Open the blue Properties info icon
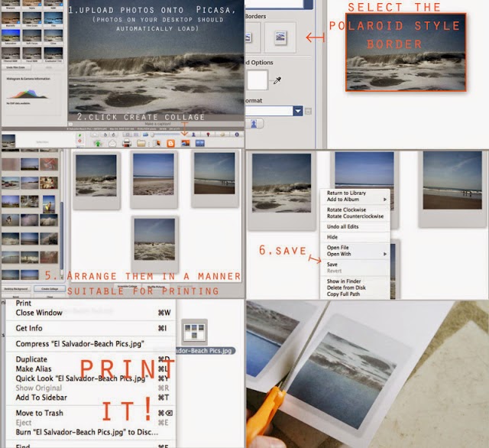Screen dimensions: 489x448 click(x=237, y=135)
